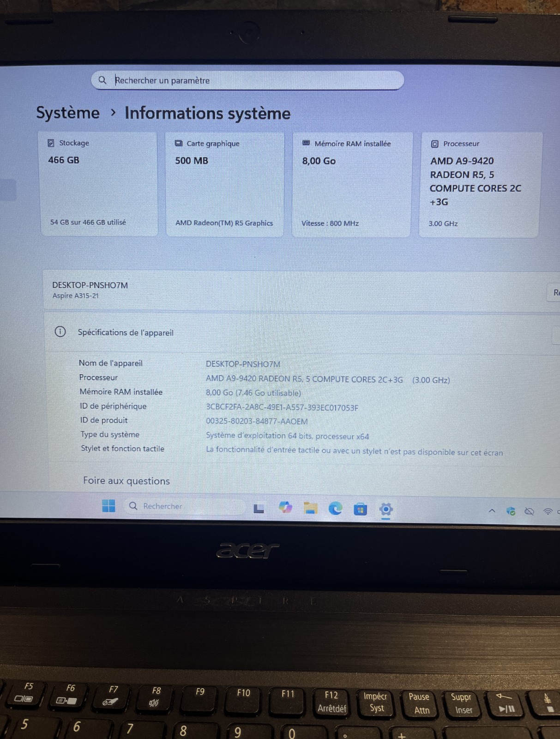Click the Settings gear taskbar icon
Viewport: 560px width, 739px height.
(x=386, y=509)
